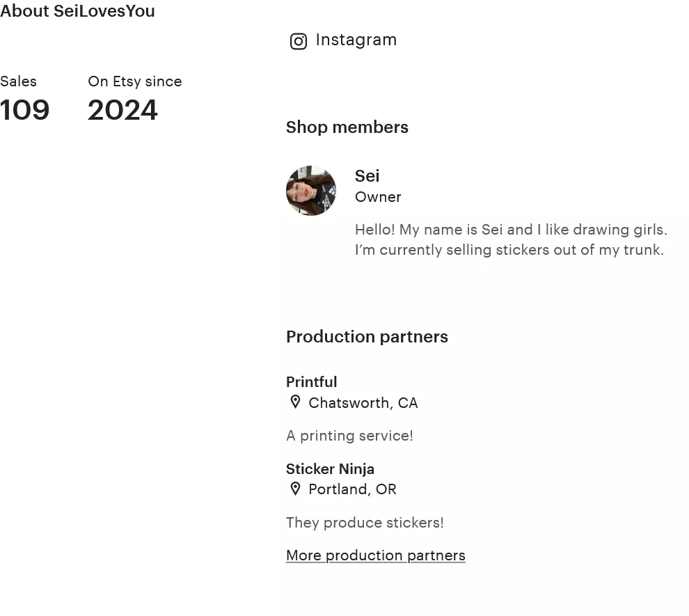Click the Portland, OR location text
The image size is (689, 616).
(352, 489)
